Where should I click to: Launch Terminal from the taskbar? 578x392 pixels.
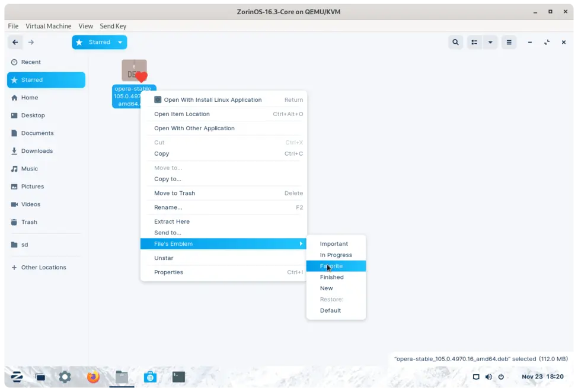[x=178, y=377]
